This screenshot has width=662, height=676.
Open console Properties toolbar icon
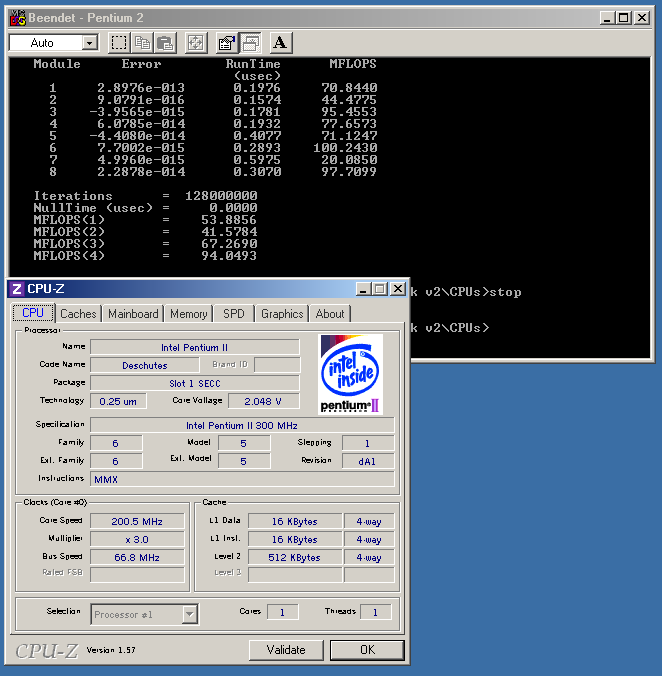pos(227,43)
